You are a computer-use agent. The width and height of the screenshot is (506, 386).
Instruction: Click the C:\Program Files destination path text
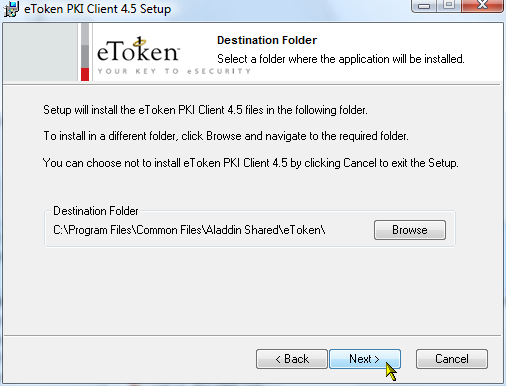click(189, 230)
